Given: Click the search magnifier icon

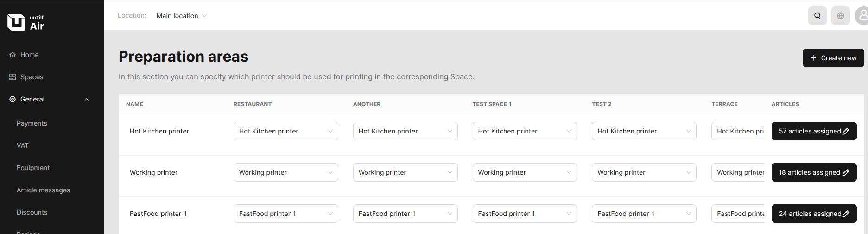Looking at the screenshot, I should pyautogui.click(x=817, y=16).
